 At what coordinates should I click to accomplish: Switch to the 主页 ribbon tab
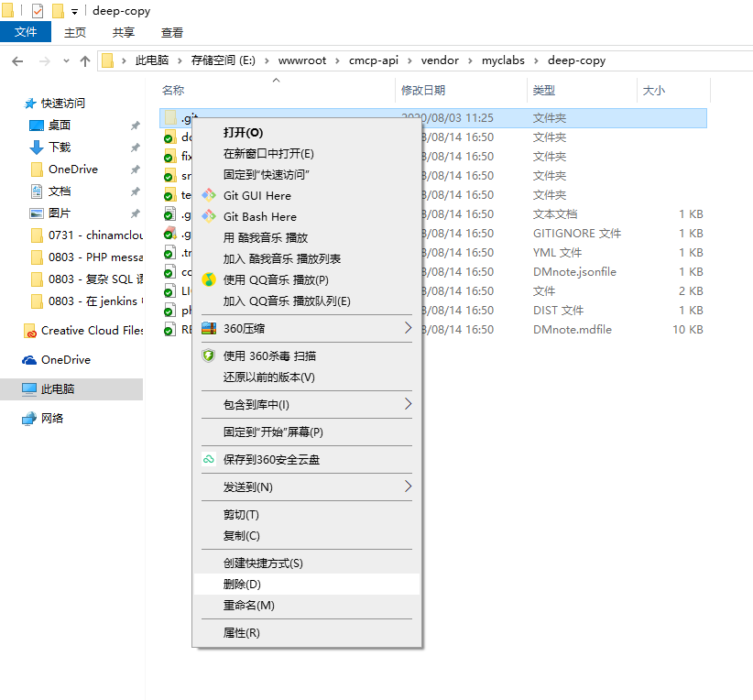[x=75, y=32]
